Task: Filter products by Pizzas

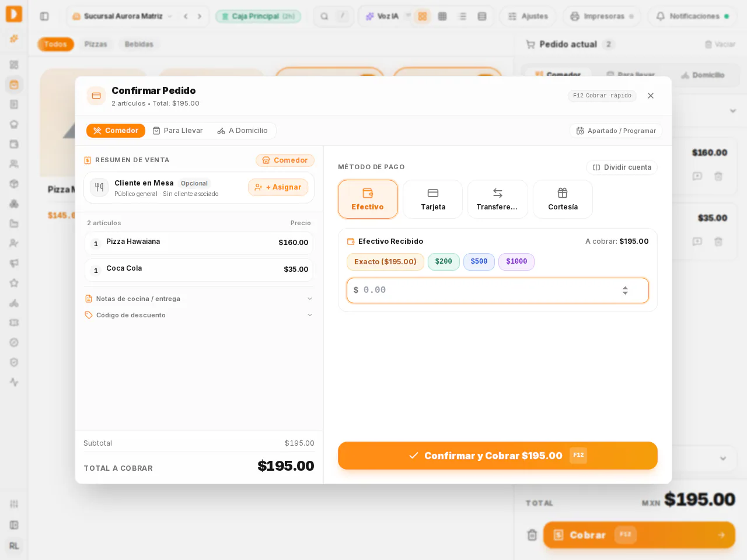Action: (96, 44)
